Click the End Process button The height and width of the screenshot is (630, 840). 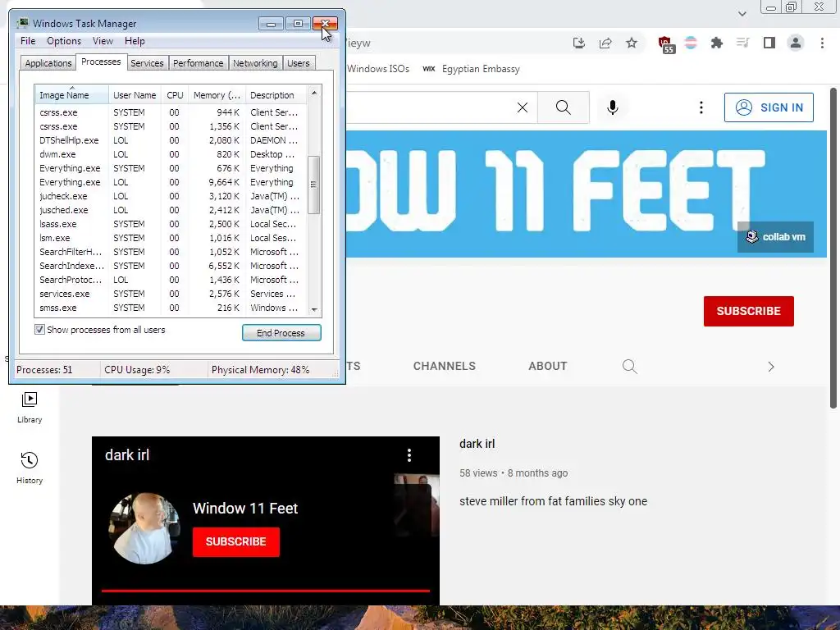pyautogui.click(x=281, y=333)
